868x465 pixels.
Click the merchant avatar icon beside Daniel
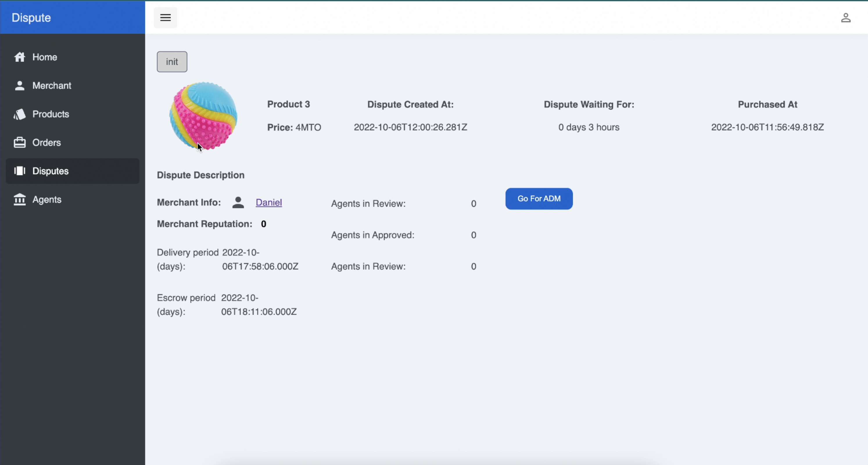click(238, 203)
